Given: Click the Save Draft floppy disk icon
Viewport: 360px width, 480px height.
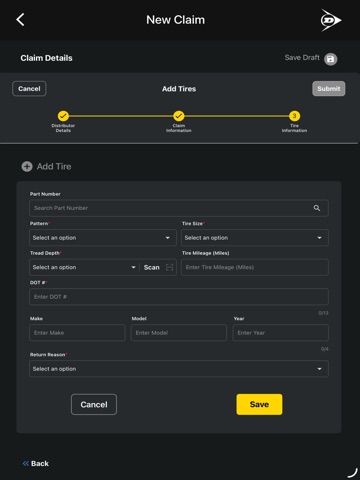Looking at the screenshot, I should click(x=330, y=59).
